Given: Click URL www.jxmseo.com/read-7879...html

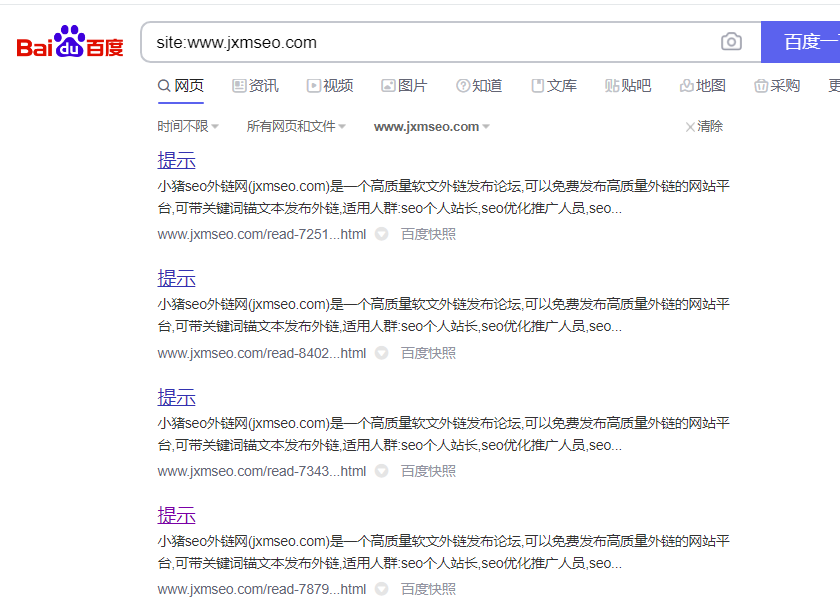Looking at the screenshot, I should (x=262, y=589).
